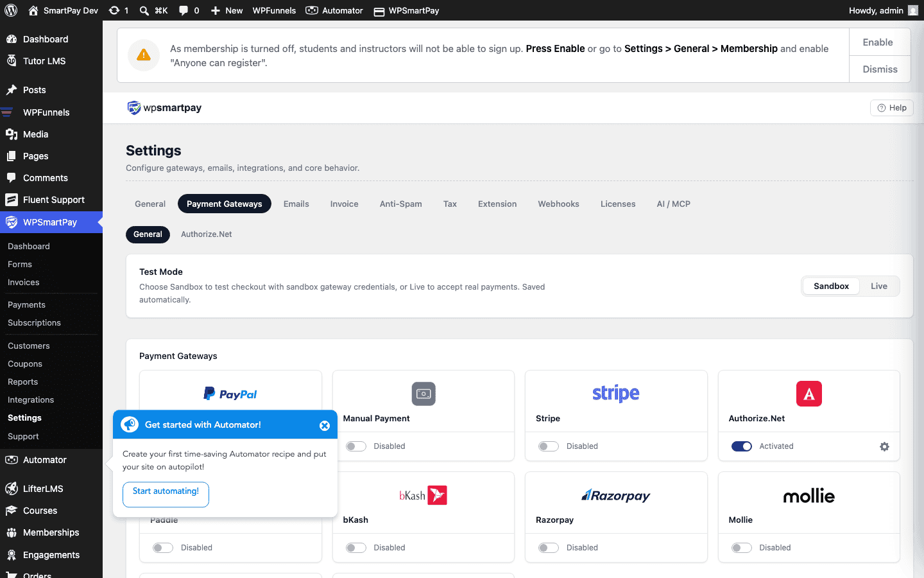The image size is (924, 578).
Task: Open SmartPay Dev site home icon
Action: [x=33, y=10]
